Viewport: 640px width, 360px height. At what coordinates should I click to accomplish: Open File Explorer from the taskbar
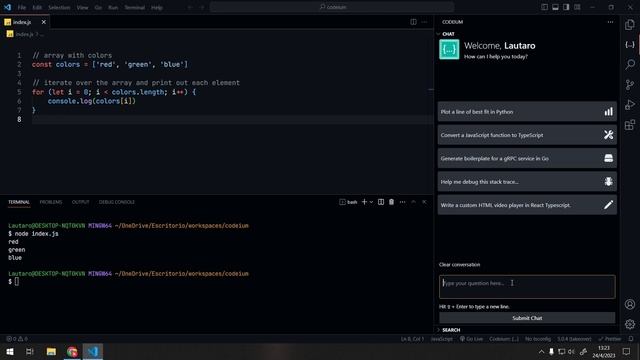51,351
